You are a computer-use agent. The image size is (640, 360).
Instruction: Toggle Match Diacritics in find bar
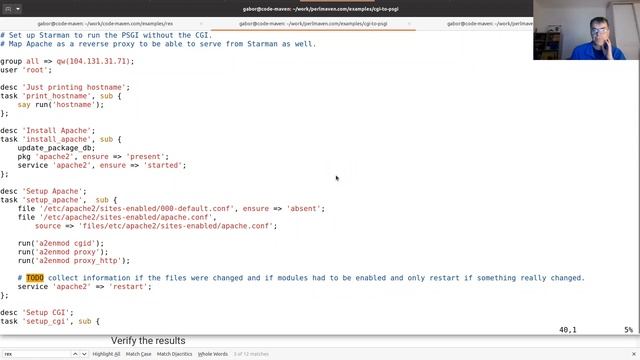tap(174, 354)
